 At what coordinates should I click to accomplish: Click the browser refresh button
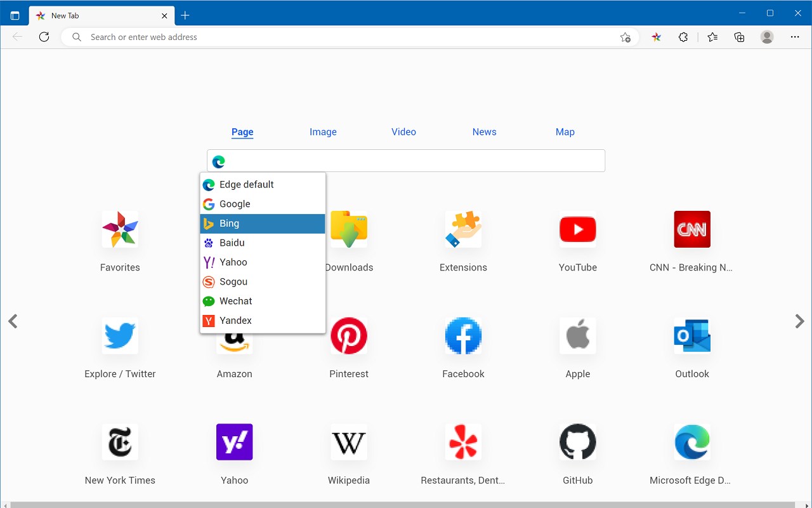(x=44, y=37)
